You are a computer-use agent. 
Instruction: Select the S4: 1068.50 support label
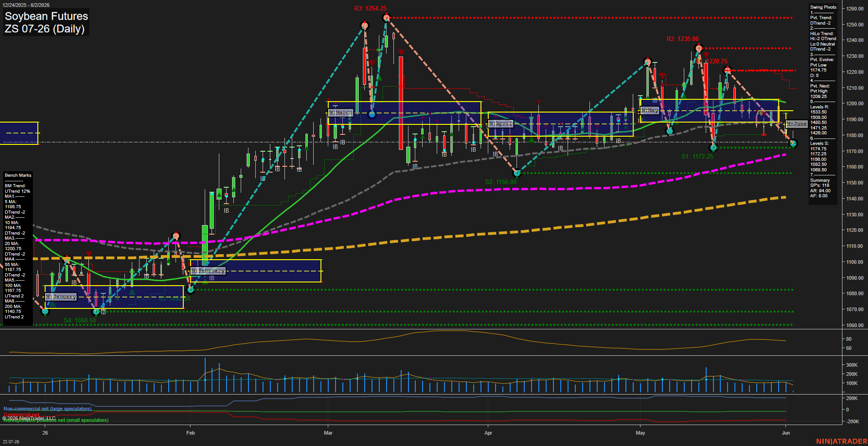click(x=80, y=320)
